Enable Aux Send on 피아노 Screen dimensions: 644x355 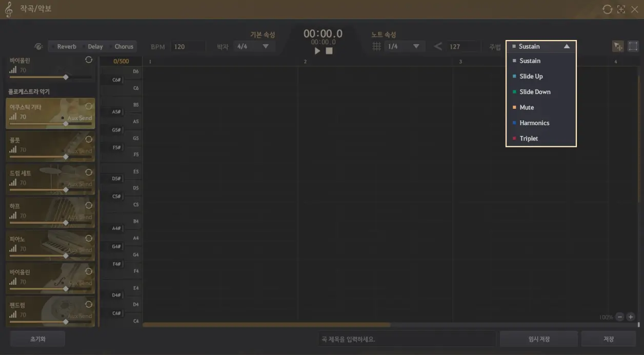(x=77, y=250)
